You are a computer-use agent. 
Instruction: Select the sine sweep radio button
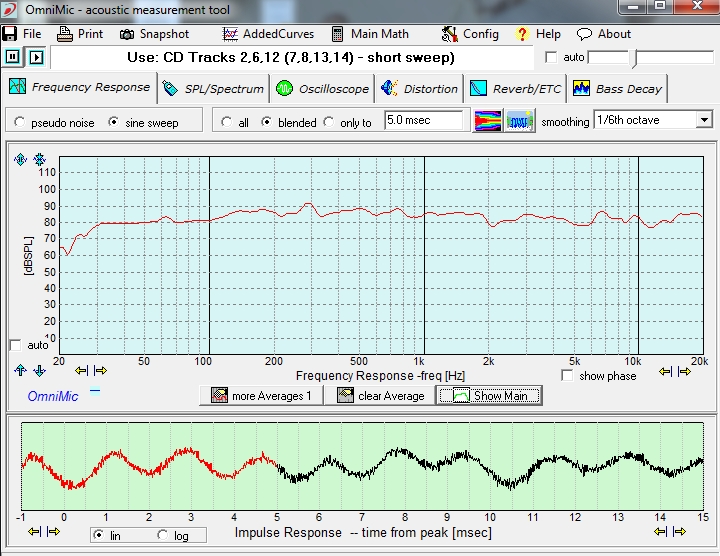113,122
